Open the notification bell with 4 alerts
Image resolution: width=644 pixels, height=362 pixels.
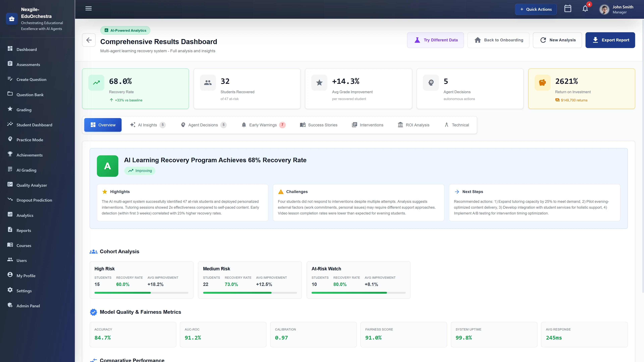coord(585,9)
